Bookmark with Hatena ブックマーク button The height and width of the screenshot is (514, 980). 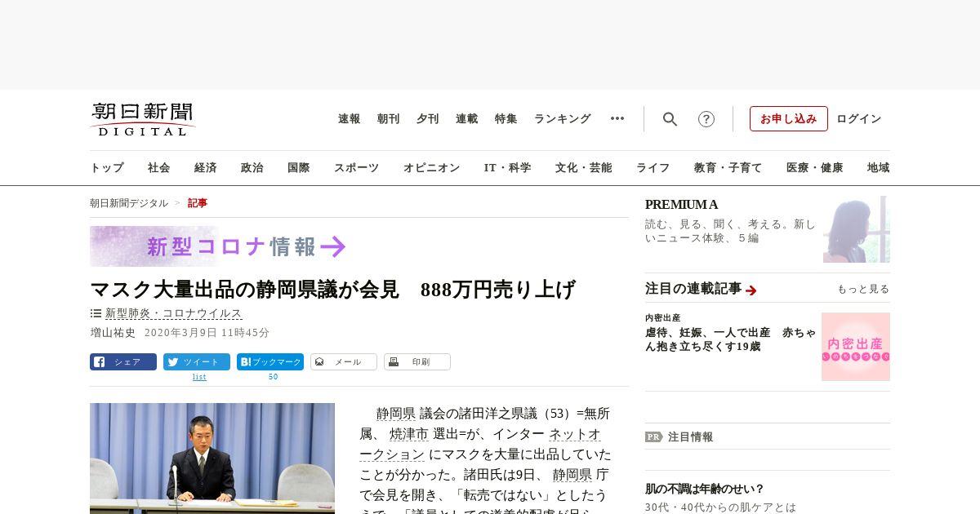pos(270,361)
